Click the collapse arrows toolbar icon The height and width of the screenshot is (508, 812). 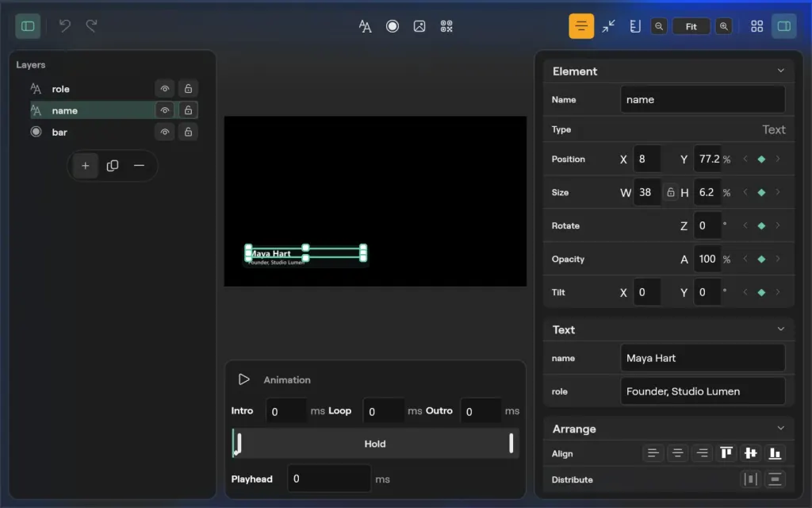608,26
